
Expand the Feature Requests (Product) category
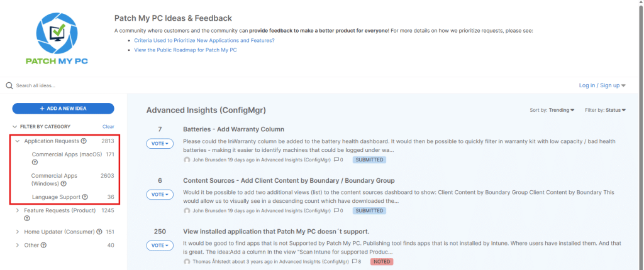pos(18,210)
